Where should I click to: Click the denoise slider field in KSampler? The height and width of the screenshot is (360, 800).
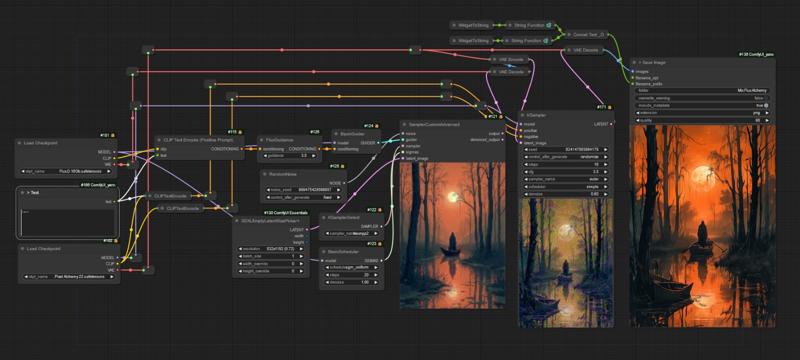click(x=566, y=194)
